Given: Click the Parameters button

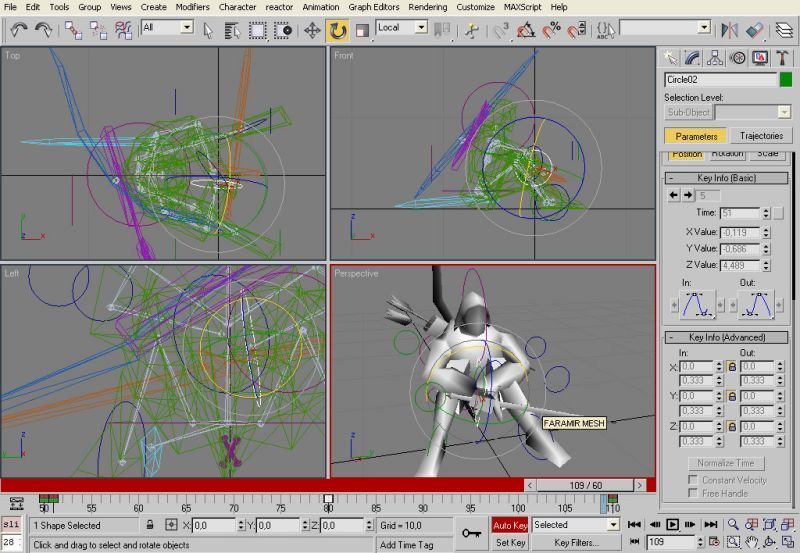Looking at the screenshot, I should [x=696, y=136].
